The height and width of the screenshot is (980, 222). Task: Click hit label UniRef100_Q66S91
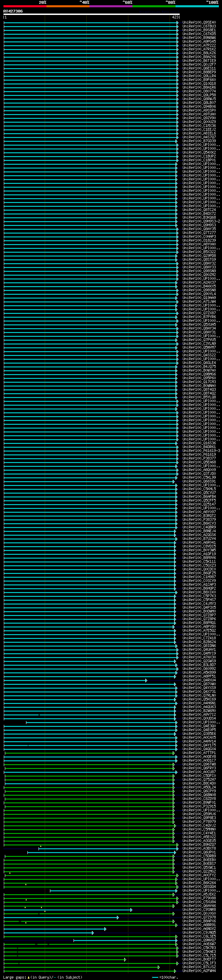[199, 481]
